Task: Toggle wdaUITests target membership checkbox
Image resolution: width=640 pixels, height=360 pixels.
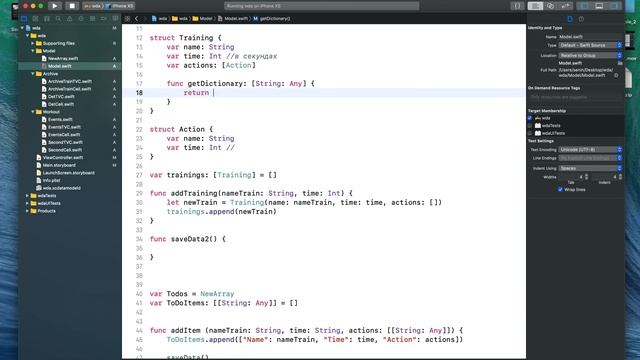Action: click(530, 133)
